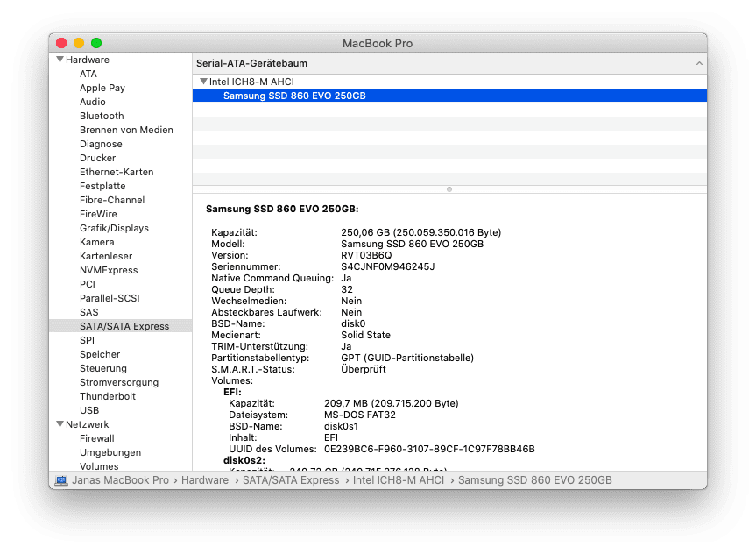This screenshot has height=554, width=756.
Task: Select Kamera in the sidebar
Action: [97, 242]
